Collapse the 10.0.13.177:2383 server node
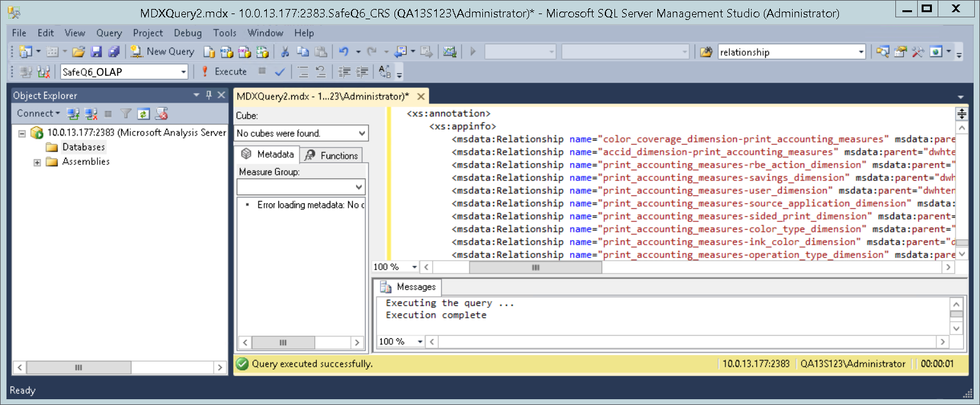 24,133
